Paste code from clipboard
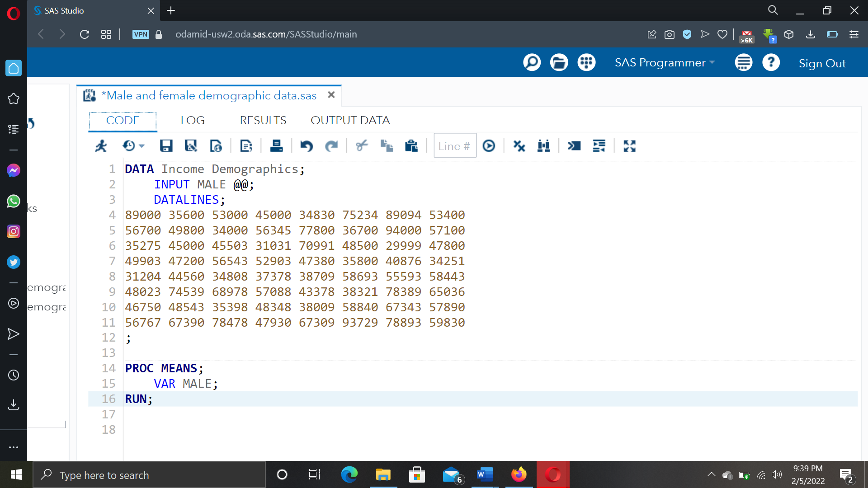The height and width of the screenshot is (488, 868). (411, 145)
